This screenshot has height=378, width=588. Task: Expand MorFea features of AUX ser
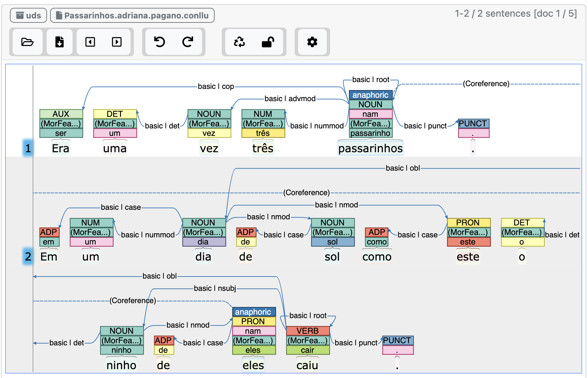coord(61,124)
